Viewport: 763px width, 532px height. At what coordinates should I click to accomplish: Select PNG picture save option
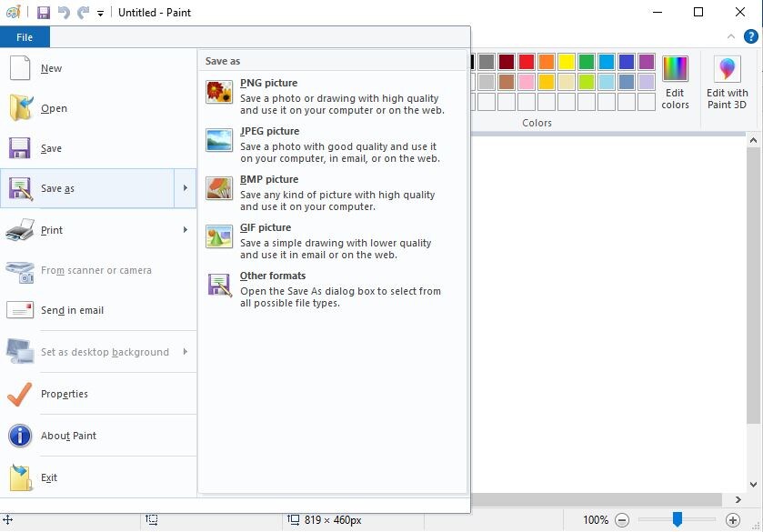pyautogui.click(x=332, y=95)
